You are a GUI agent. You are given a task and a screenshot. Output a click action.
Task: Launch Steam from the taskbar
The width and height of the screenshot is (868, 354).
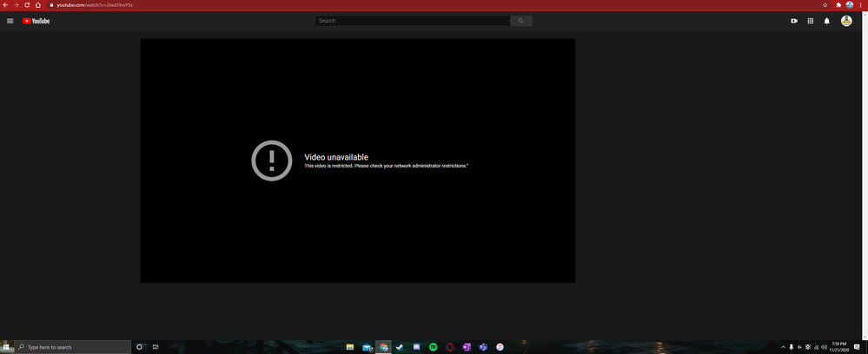400,347
